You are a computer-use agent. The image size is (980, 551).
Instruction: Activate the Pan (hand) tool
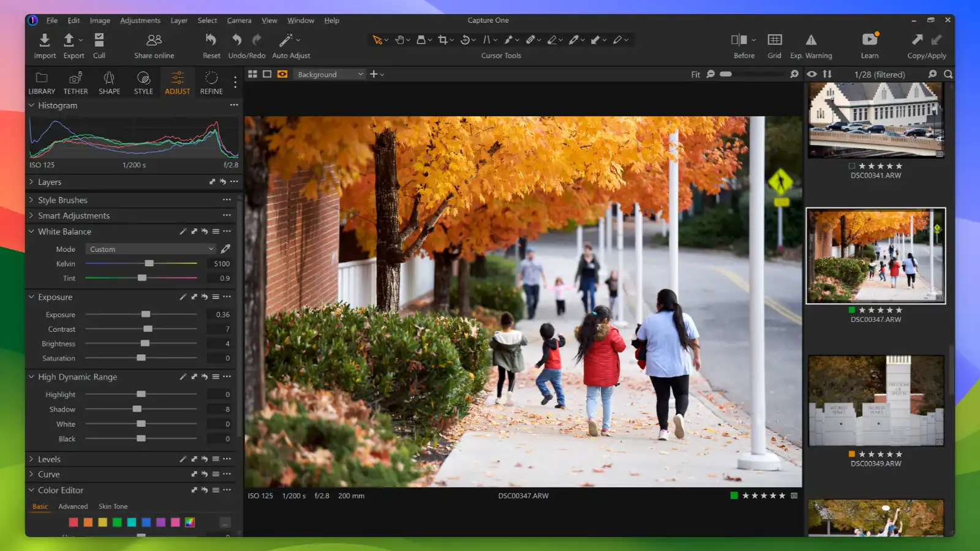(x=399, y=39)
